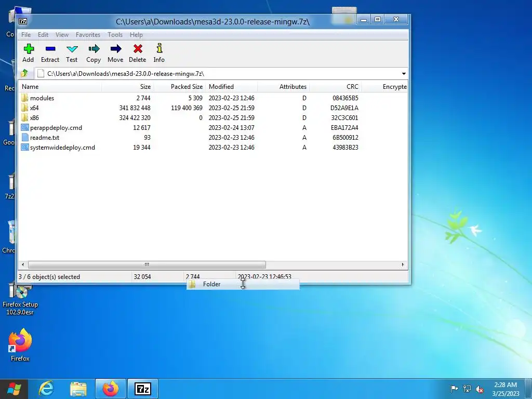
Task: Click the 2023-02-24 13:07 modified date
Action: tap(231, 128)
